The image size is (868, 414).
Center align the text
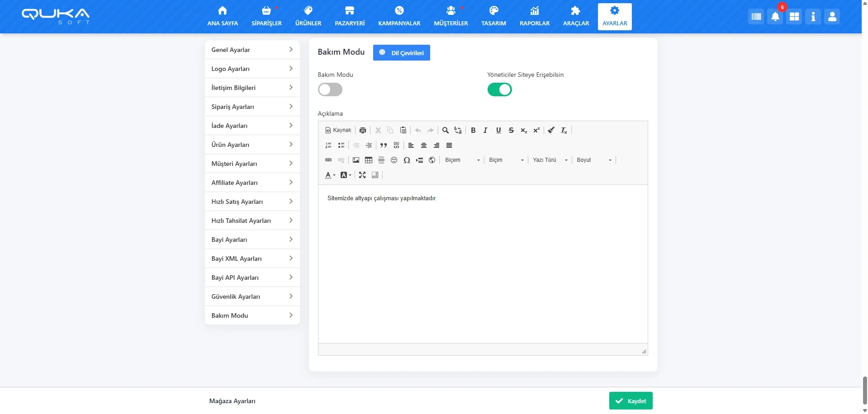pos(424,146)
